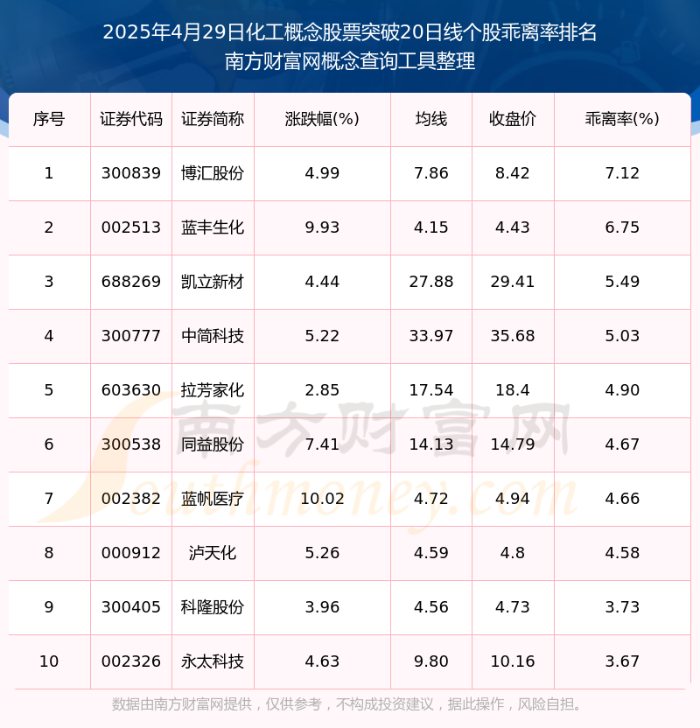
Task: Select stock name 拉芳家化
Action: [x=213, y=390]
